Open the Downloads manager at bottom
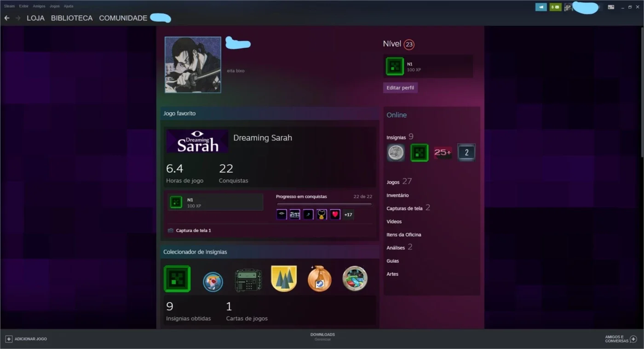Viewport: 644px width, 349px height. point(322,337)
